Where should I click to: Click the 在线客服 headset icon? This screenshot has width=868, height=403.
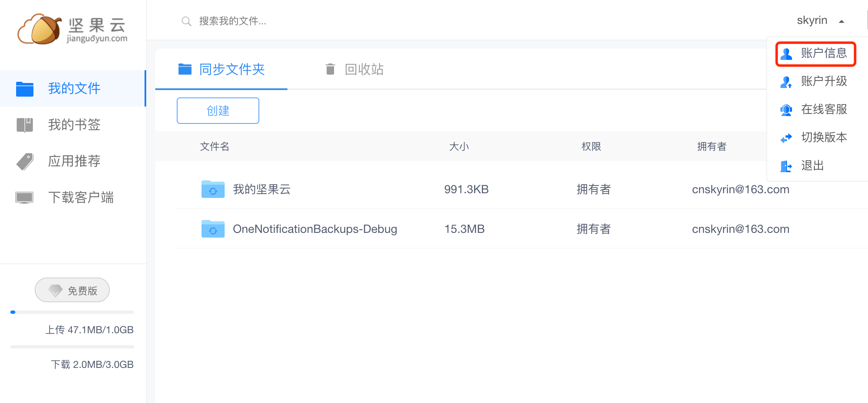[786, 110]
